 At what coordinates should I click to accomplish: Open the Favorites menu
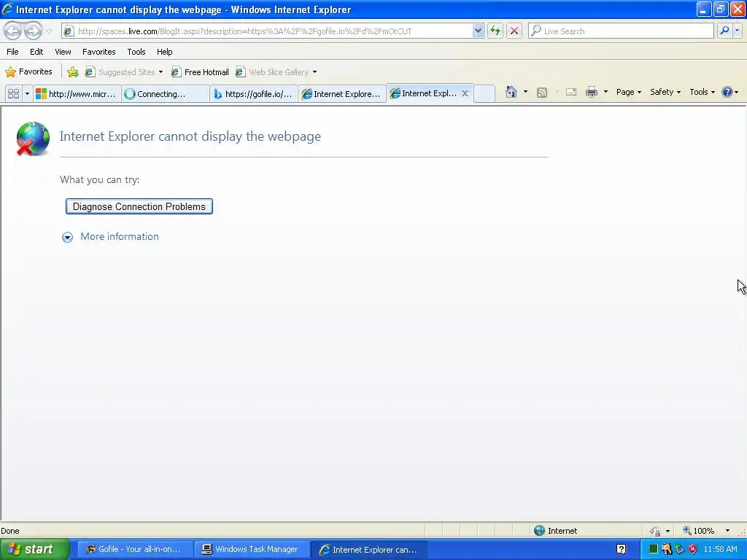(98, 52)
